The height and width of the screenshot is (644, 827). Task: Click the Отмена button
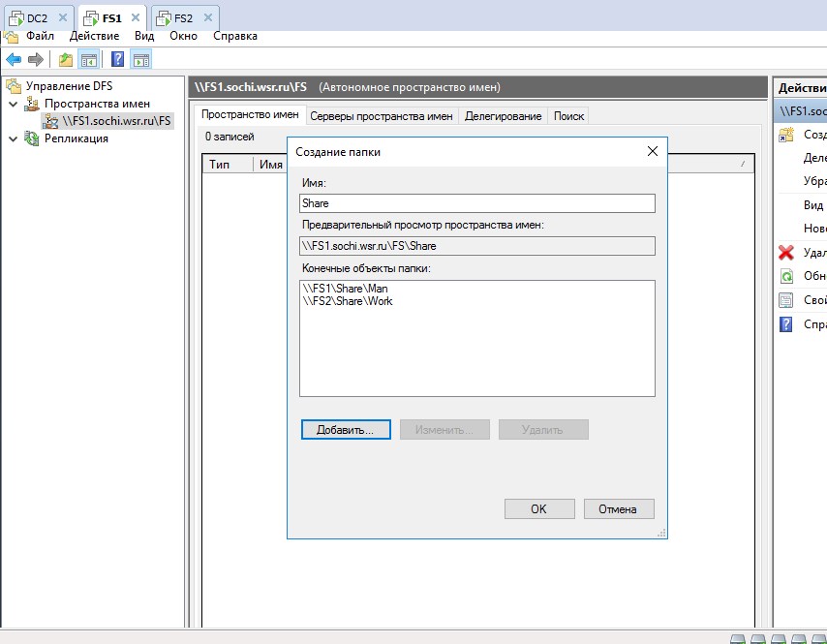(618, 509)
